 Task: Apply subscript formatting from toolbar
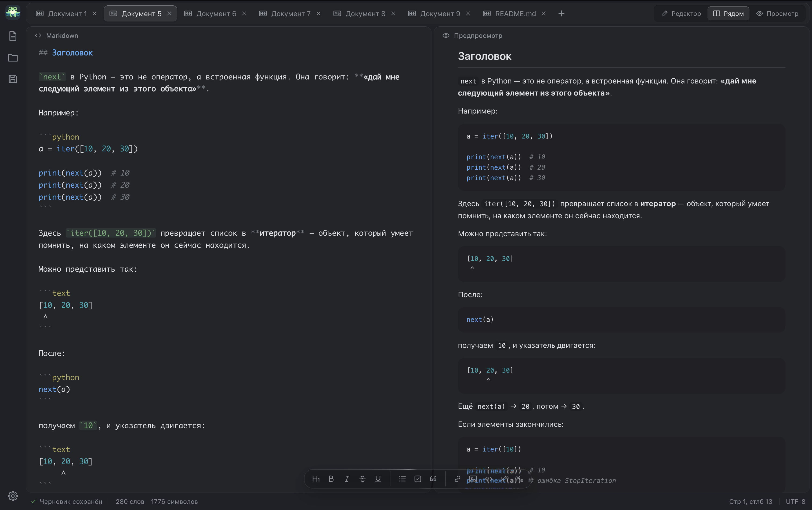519,479
